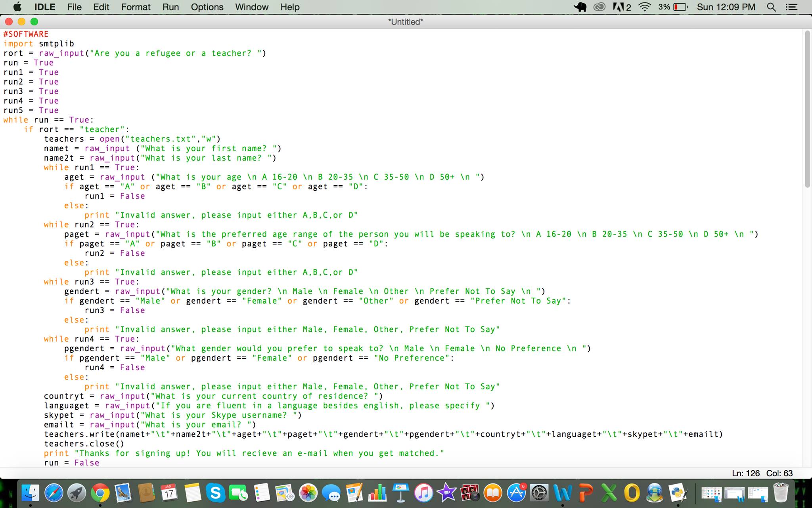Open Skype from the dock

[215, 493]
